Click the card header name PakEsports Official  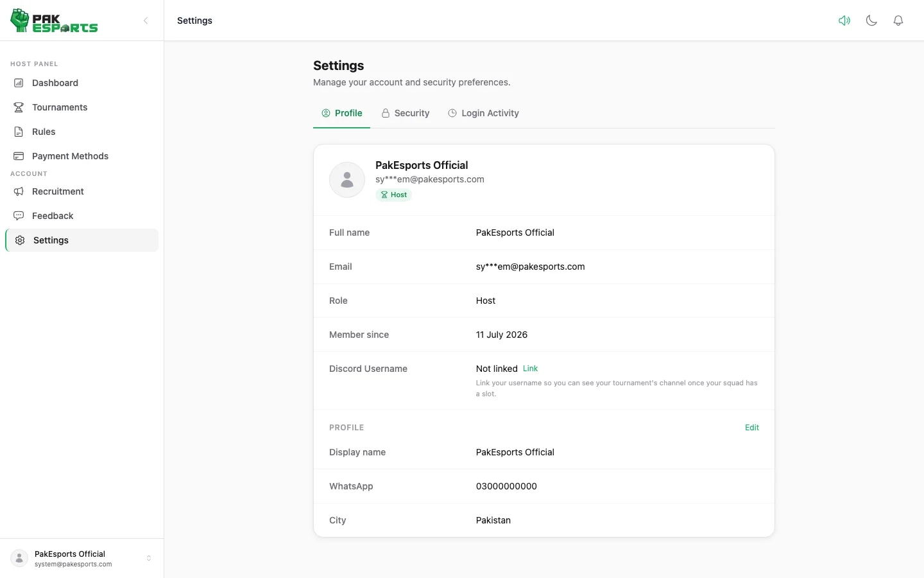point(422,165)
